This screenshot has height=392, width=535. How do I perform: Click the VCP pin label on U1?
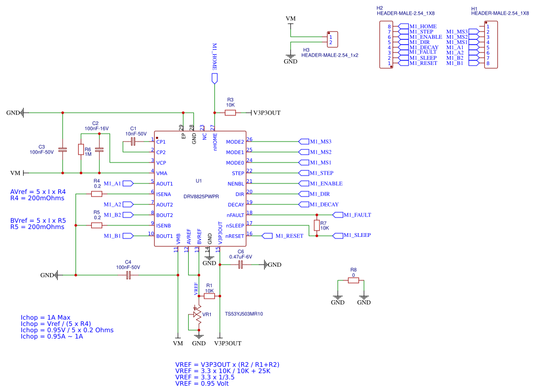[x=161, y=163]
